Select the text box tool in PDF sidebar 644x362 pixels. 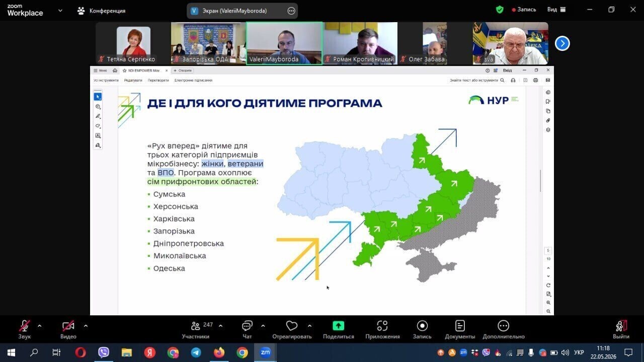point(98,135)
